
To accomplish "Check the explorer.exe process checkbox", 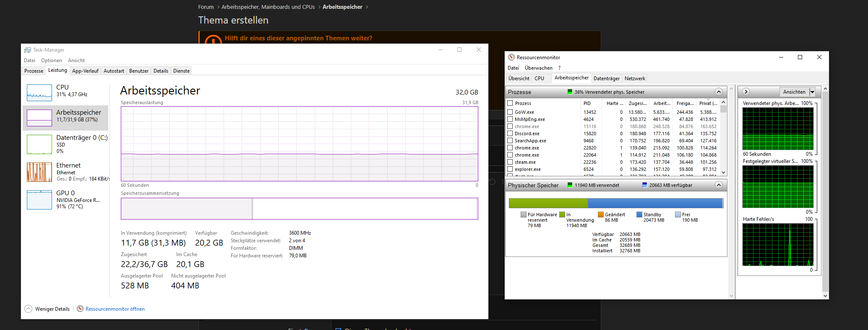I will pyautogui.click(x=510, y=169).
